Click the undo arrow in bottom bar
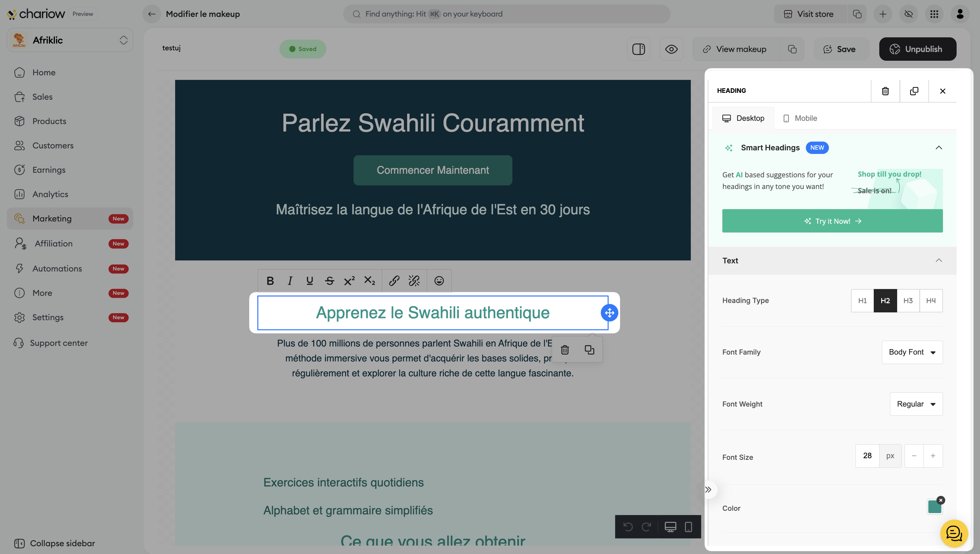Screen dimensions: 980x554 pos(628,527)
